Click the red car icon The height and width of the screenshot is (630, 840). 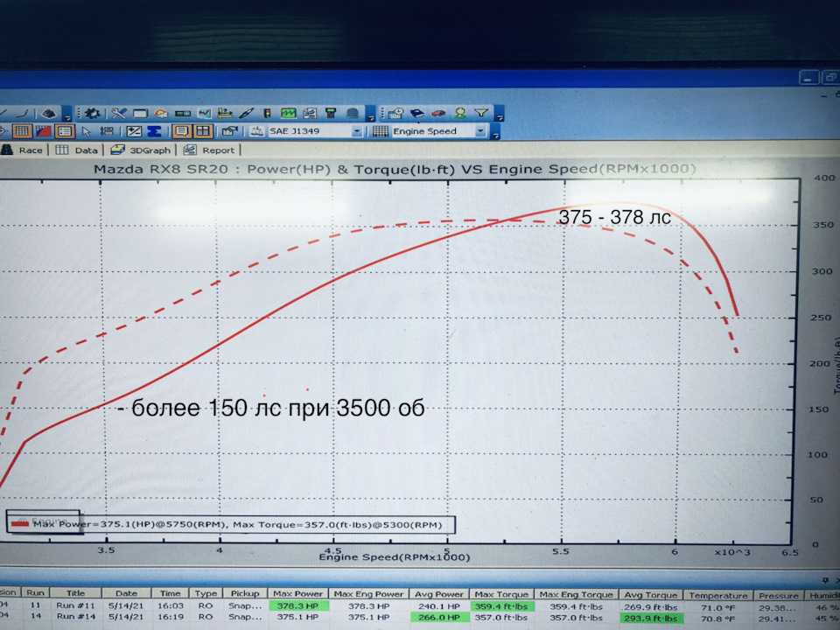click(x=438, y=113)
